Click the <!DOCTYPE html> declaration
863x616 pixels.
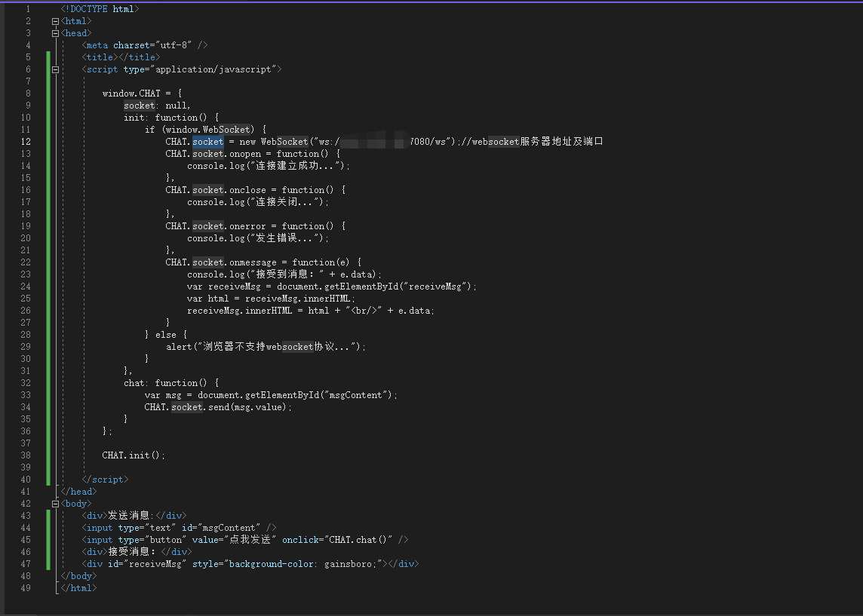pos(100,9)
